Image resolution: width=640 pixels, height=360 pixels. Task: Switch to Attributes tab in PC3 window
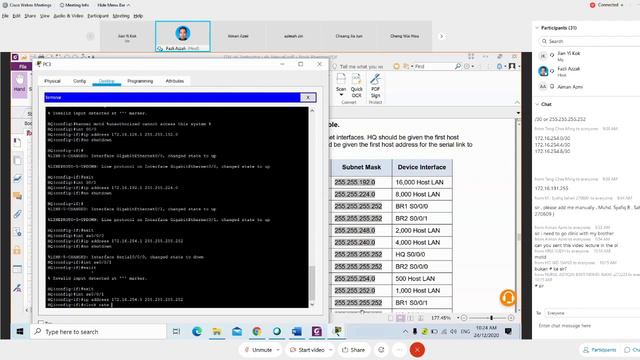pos(175,81)
